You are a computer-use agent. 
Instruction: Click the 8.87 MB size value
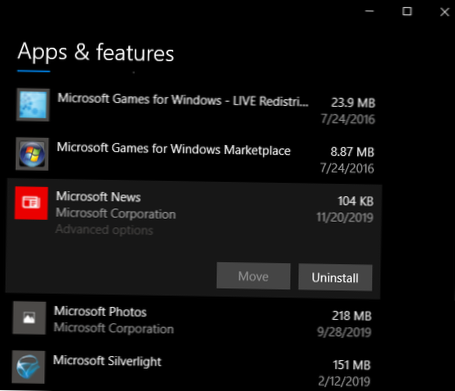[352, 152]
